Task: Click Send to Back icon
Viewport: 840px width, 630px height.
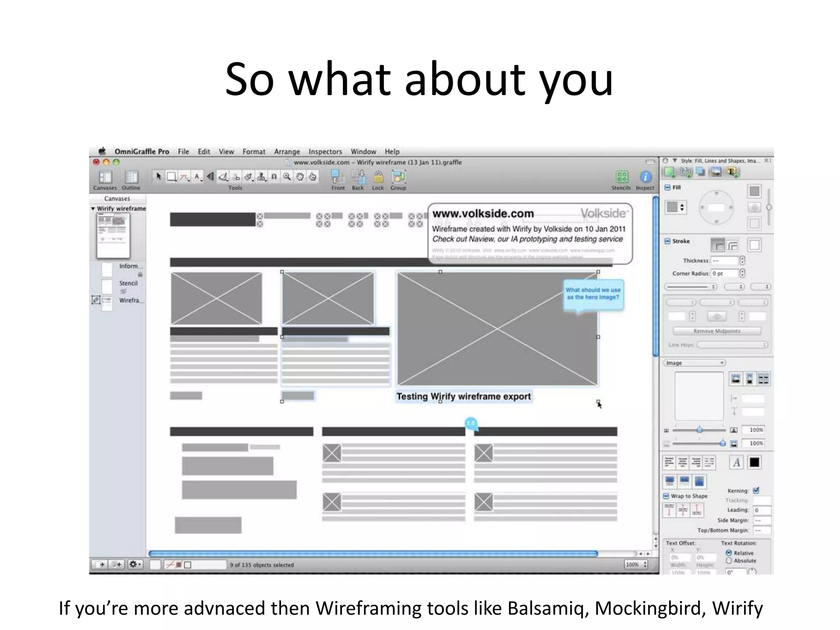Action: click(x=358, y=177)
